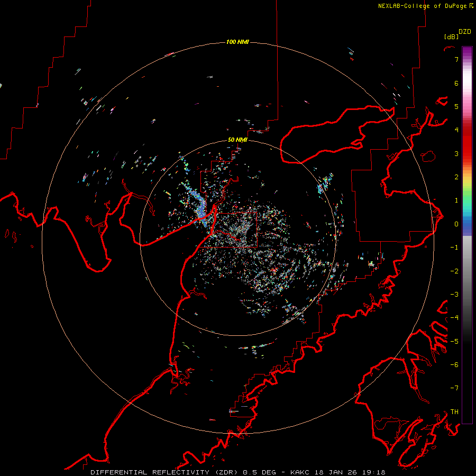
Task: Click the 6 value on the color scale
Action: (x=456, y=83)
